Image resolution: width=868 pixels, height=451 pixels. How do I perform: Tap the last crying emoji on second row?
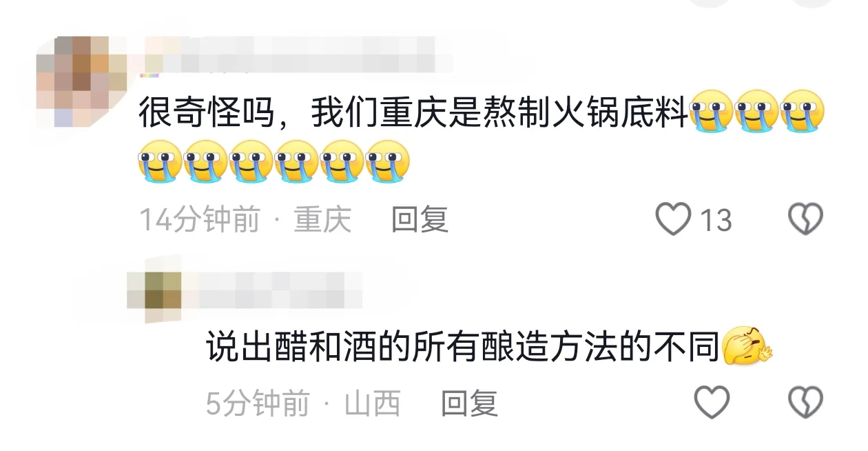tap(388, 162)
